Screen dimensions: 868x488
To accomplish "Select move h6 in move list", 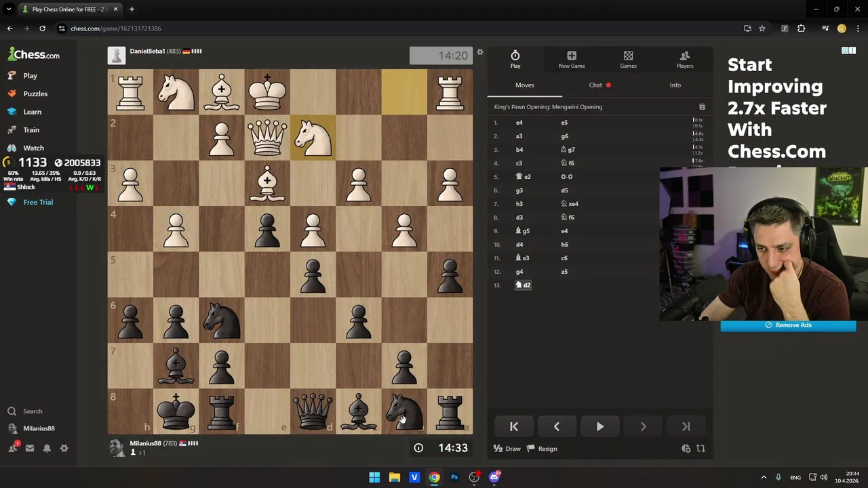I will (565, 245).
